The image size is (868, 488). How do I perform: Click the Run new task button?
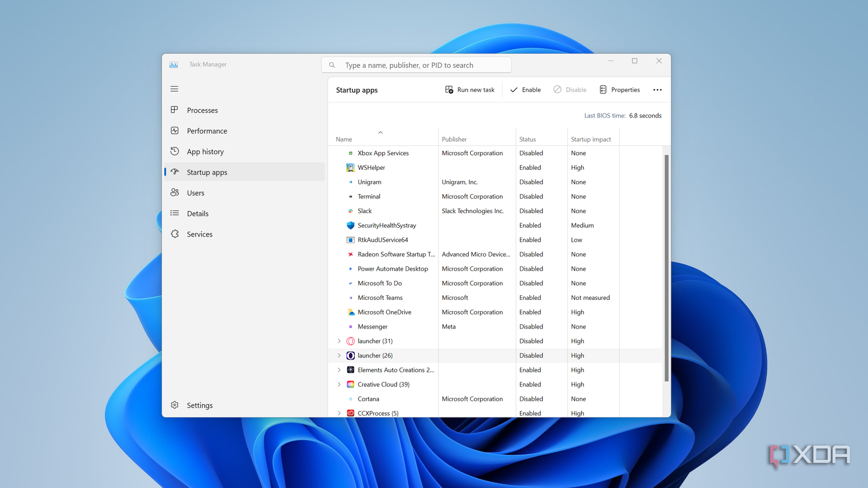(x=469, y=89)
